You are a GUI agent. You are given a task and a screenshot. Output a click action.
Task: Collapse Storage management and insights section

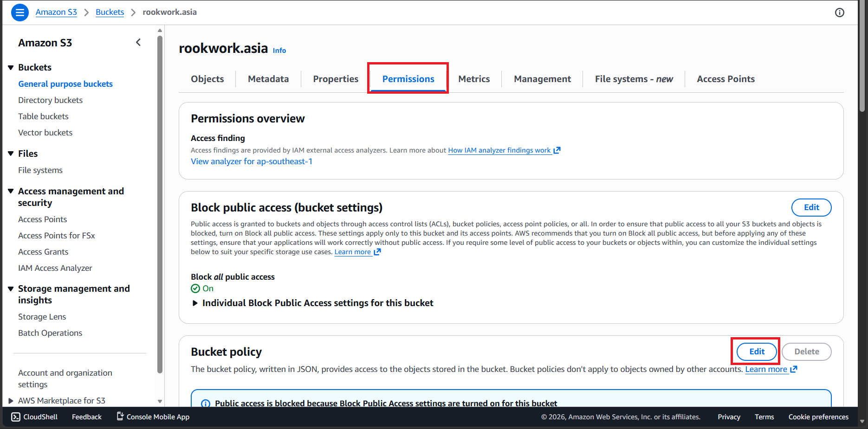pyautogui.click(x=11, y=288)
